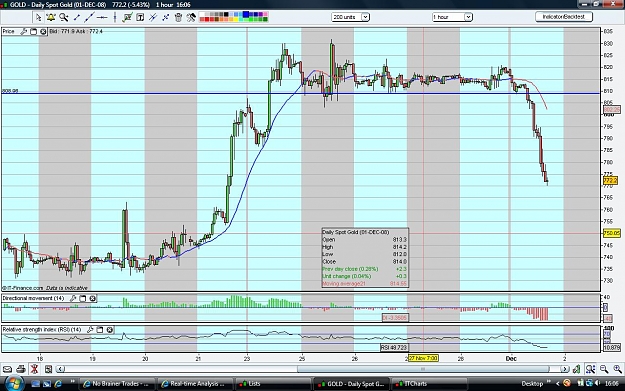Click the save disk icon at bottom
625x391 pixels.
tap(48, 369)
